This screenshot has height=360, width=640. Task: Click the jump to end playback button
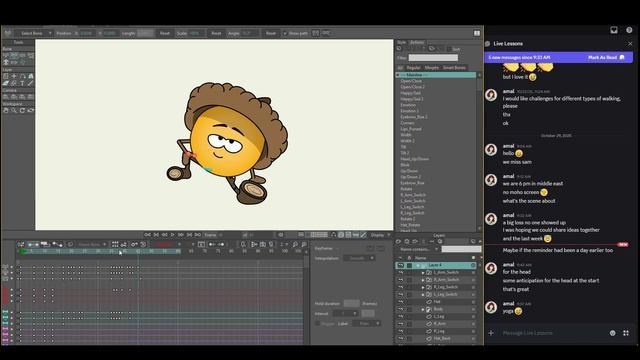pos(198,235)
